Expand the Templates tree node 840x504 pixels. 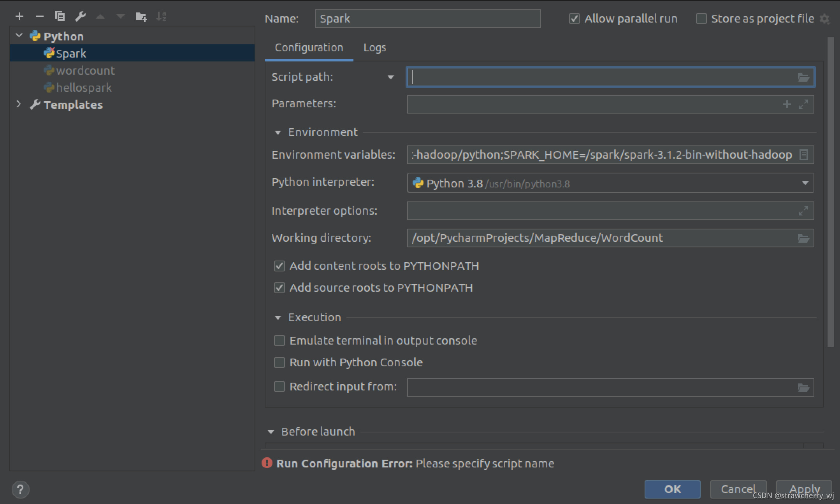pyautogui.click(x=19, y=104)
